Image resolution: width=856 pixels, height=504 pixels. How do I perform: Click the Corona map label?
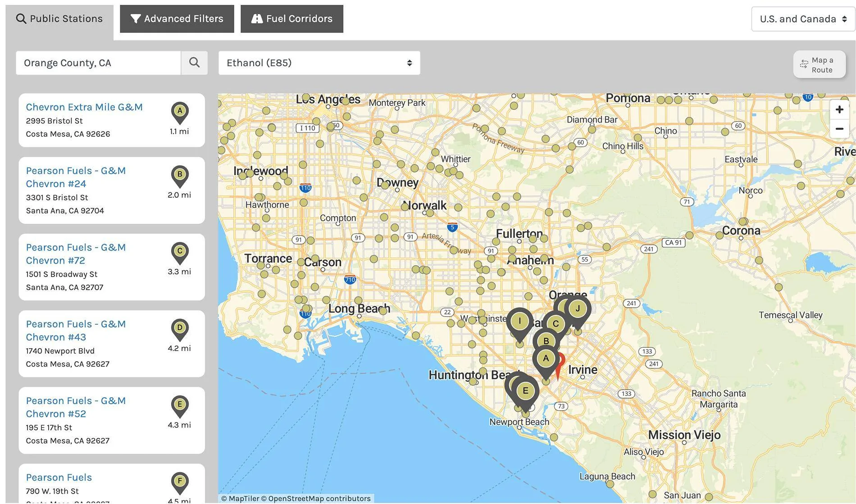(x=741, y=231)
